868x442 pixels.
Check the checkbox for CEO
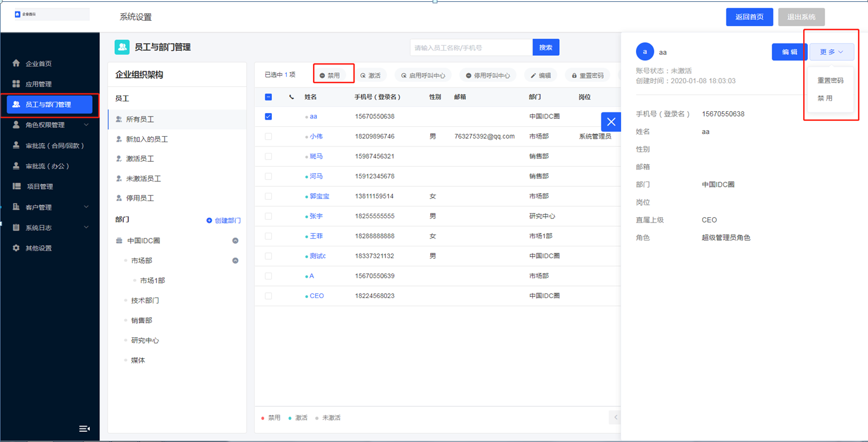click(x=268, y=296)
